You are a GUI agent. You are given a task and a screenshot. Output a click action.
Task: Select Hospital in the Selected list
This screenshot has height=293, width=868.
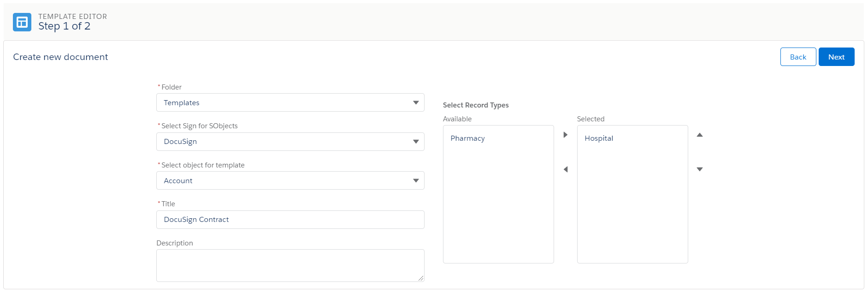(599, 138)
